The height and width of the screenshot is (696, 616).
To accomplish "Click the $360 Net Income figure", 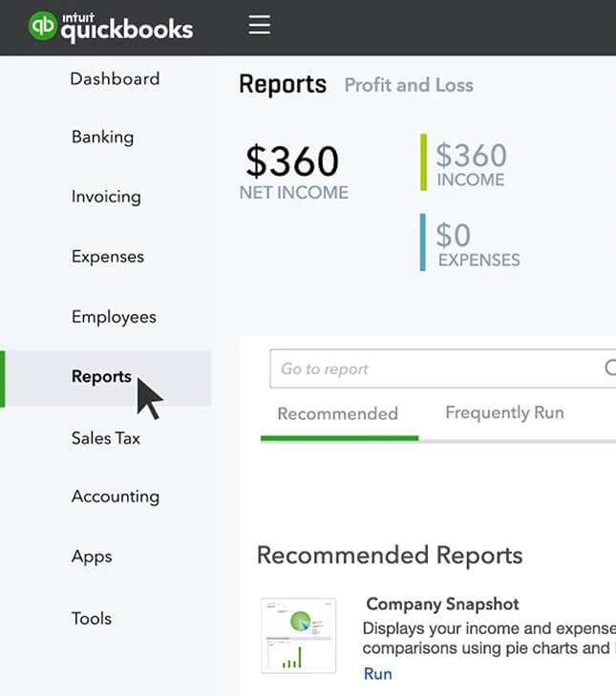I will click(x=292, y=160).
